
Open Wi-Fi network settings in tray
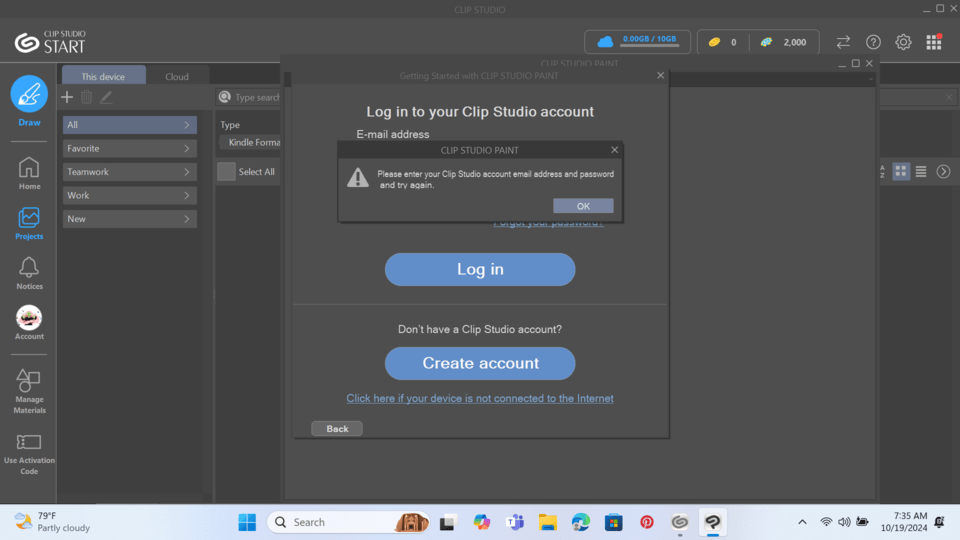pyautogui.click(x=826, y=522)
